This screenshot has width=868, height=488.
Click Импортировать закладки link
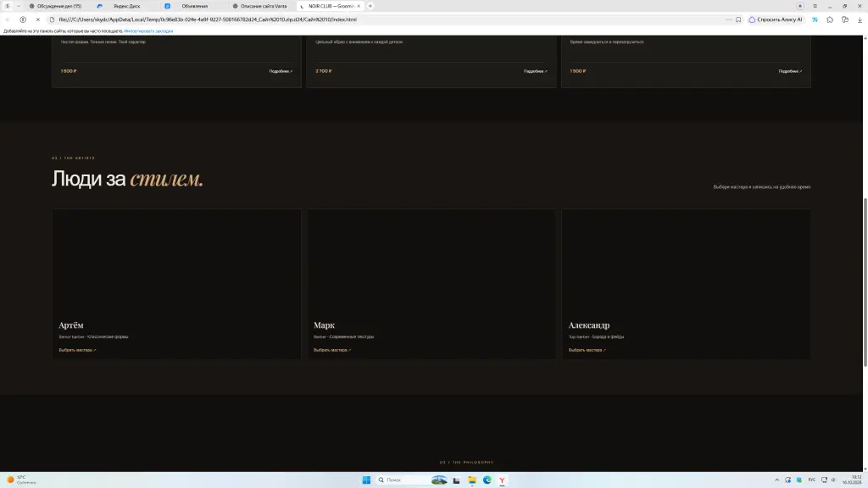[x=148, y=31]
